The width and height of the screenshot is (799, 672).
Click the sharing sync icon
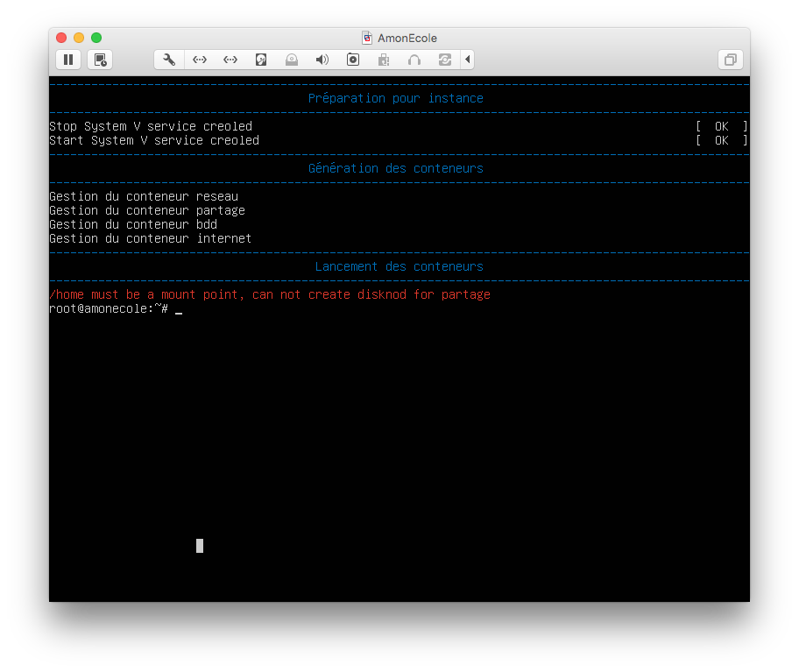(x=445, y=60)
